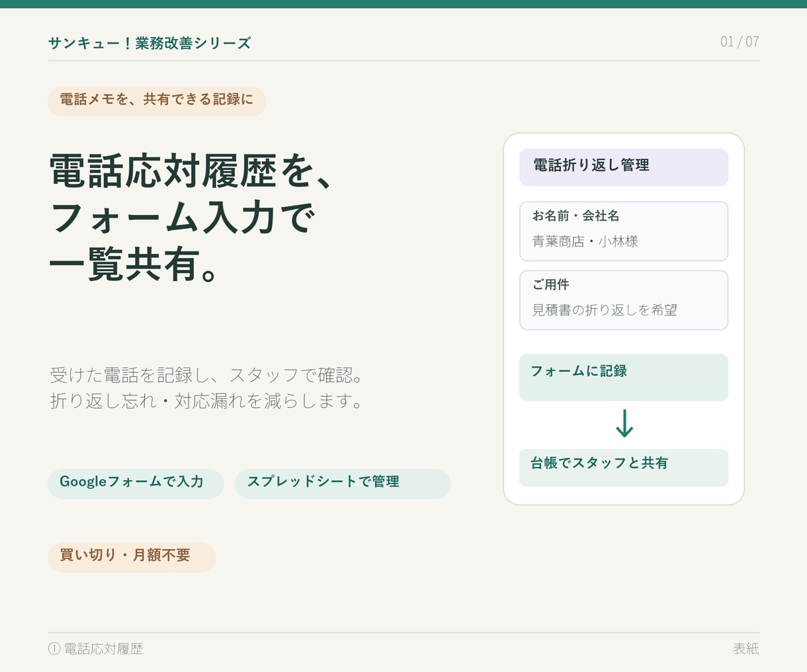Click the '電話メモを、共有できる記録に' label pill

click(157, 101)
